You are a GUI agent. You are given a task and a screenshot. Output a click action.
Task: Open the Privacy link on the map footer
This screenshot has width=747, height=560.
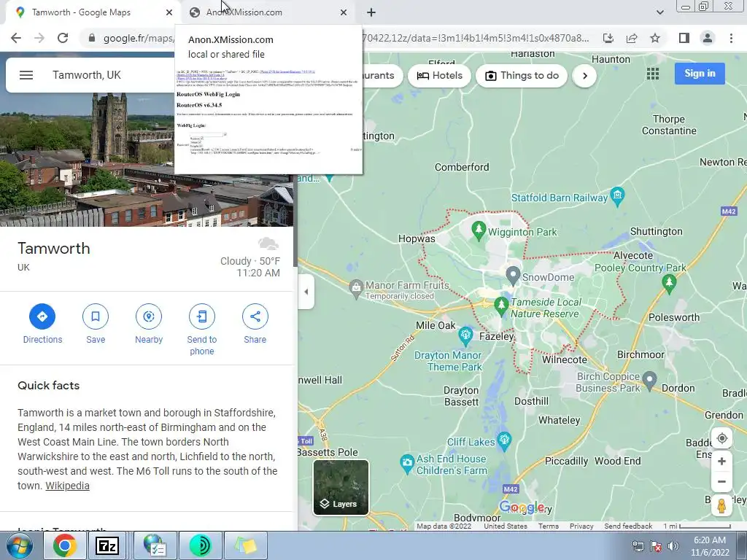tap(581, 526)
